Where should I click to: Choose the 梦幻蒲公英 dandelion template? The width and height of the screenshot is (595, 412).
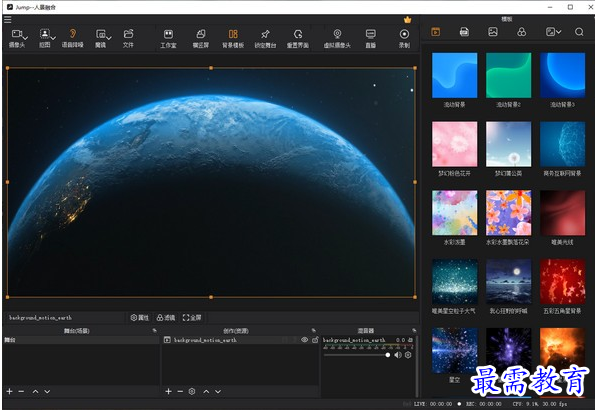point(508,144)
